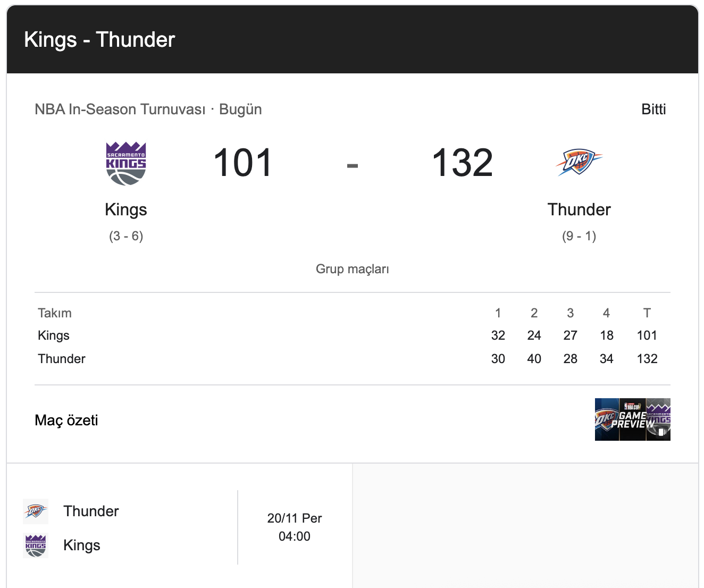Click the OKC shield on the preview thumbnail
This screenshot has height=588, width=704.
605,419
